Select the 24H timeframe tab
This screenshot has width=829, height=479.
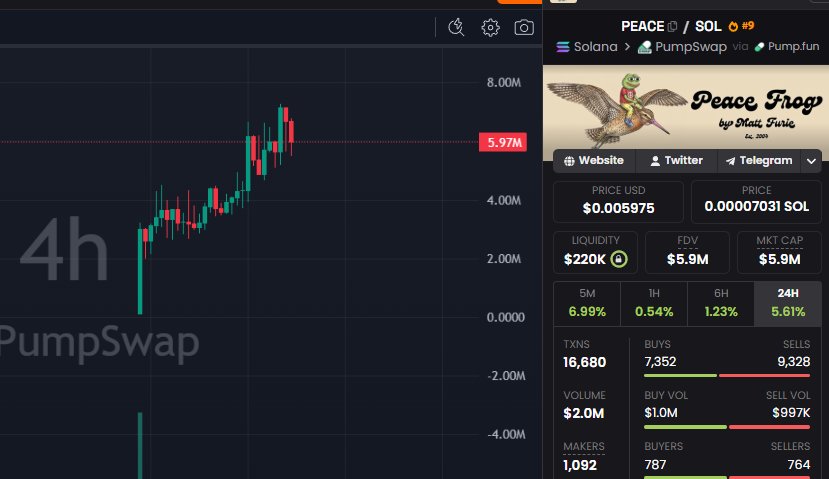(788, 303)
